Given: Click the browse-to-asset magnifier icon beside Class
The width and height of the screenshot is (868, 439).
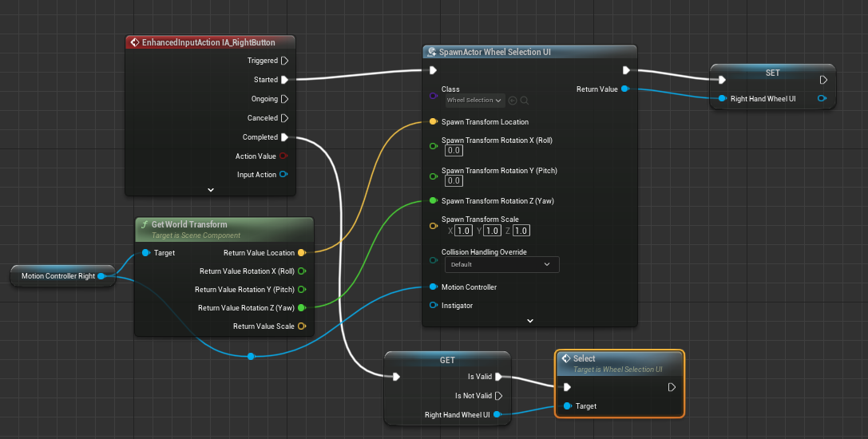Looking at the screenshot, I should tap(525, 101).
